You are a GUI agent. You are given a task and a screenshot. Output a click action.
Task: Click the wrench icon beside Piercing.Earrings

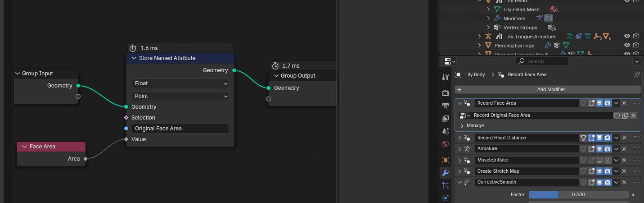pyautogui.click(x=548, y=46)
